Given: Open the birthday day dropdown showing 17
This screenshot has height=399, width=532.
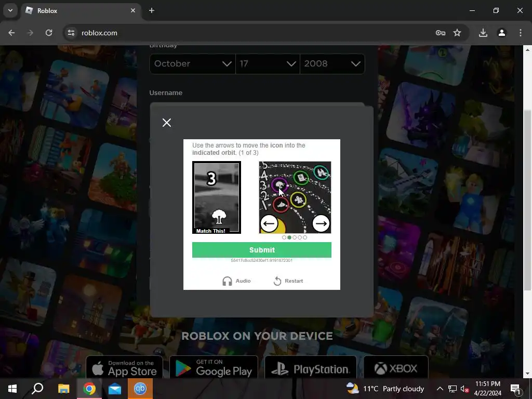Looking at the screenshot, I should 268,63.
